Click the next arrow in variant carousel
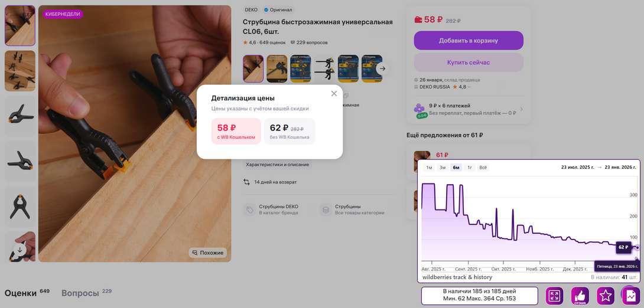Image resolution: width=644 pixels, height=308 pixels. 382,68
